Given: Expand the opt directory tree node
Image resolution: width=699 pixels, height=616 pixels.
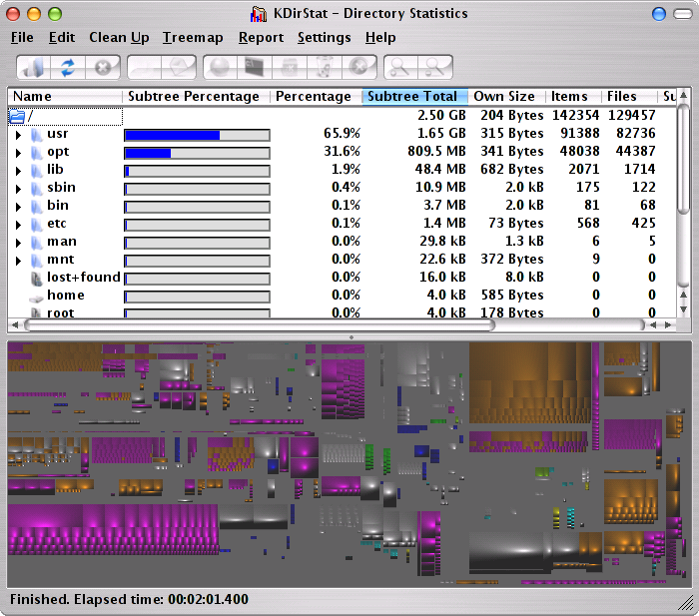Looking at the screenshot, I should 18,152.
